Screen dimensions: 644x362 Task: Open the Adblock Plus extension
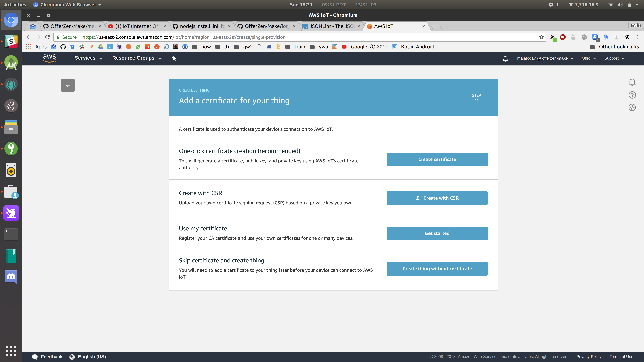(563, 37)
